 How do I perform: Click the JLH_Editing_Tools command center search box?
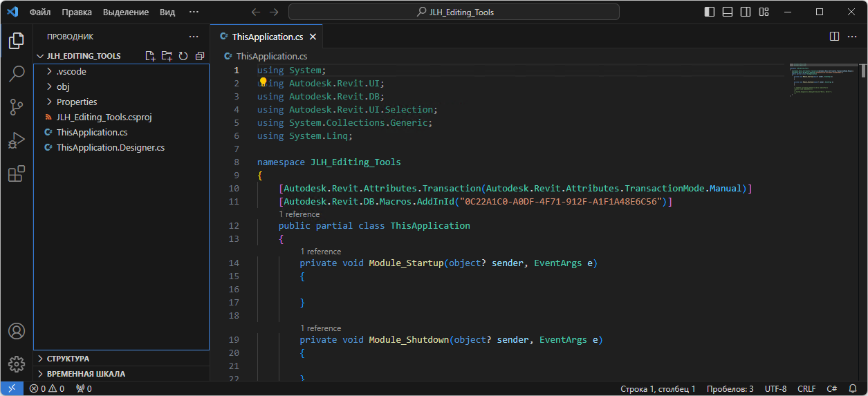coord(454,12)
